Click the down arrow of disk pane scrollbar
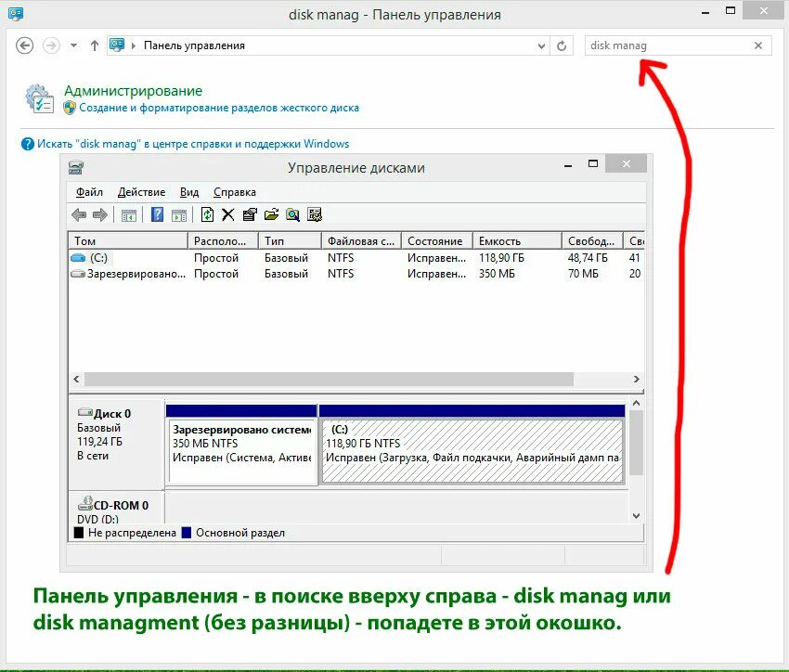Viewport: 789px width, 672px height. coord(636,515)
